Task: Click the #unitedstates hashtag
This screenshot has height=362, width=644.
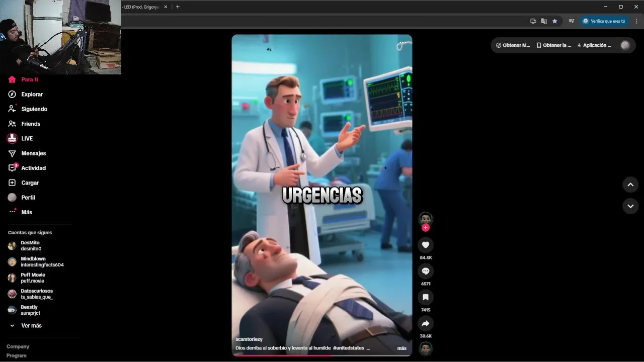Action: click(x=348, y=348)
